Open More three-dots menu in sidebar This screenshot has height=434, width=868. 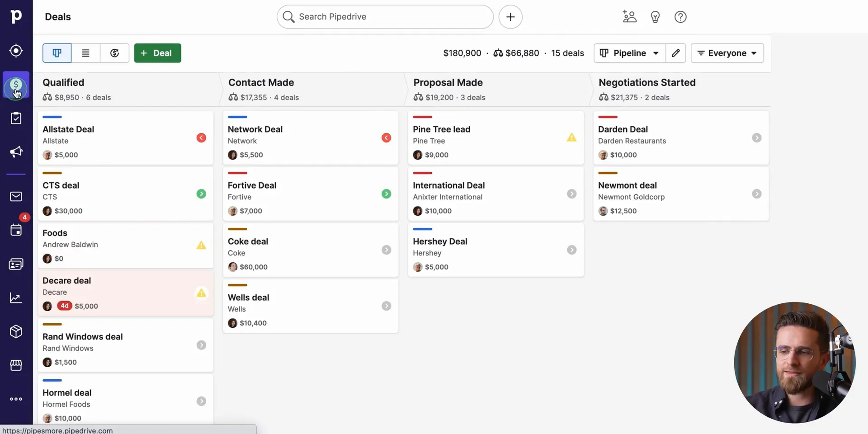(16, 399)
